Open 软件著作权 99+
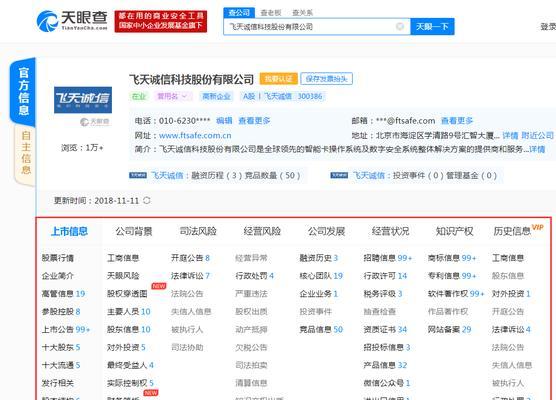The width and height of the screenshot is (556, 400). click(456, 294)
